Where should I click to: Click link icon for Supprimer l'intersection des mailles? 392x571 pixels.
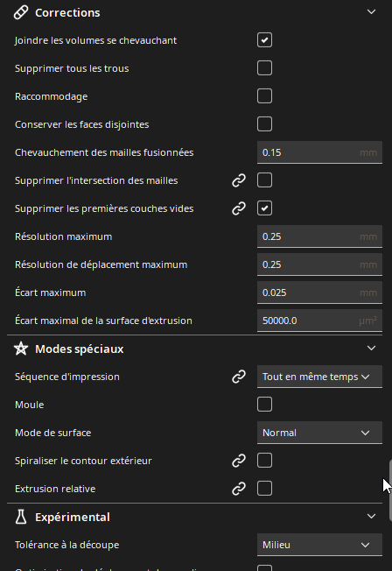239,180
